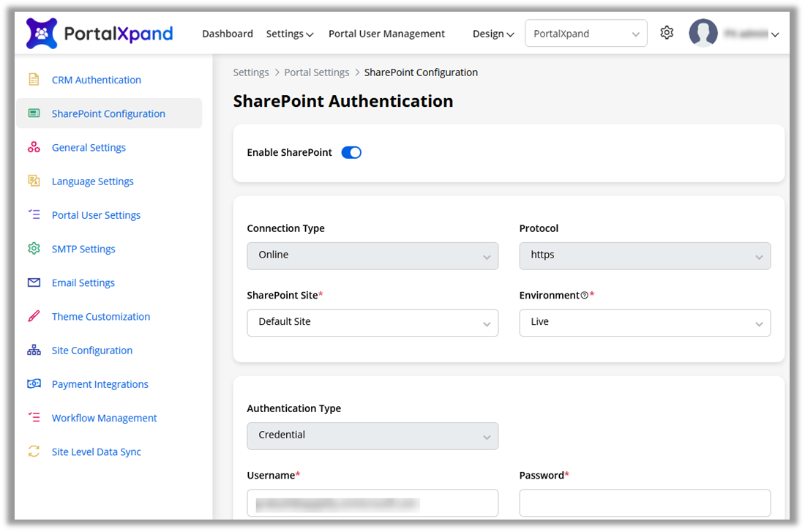Open the Environment dropdown showing Live
Image resolution: width=805 pixels, height=532 pixels.
tap(645, 322)
